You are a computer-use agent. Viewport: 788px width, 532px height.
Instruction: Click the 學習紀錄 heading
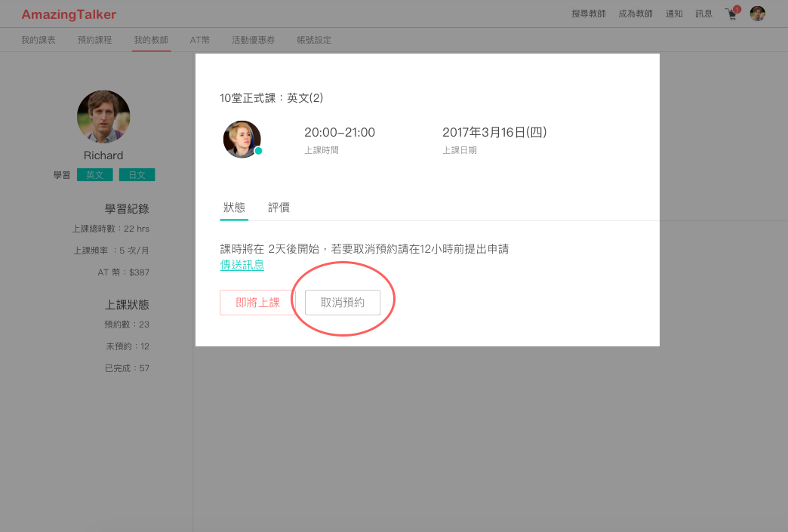tap(127, 209)
